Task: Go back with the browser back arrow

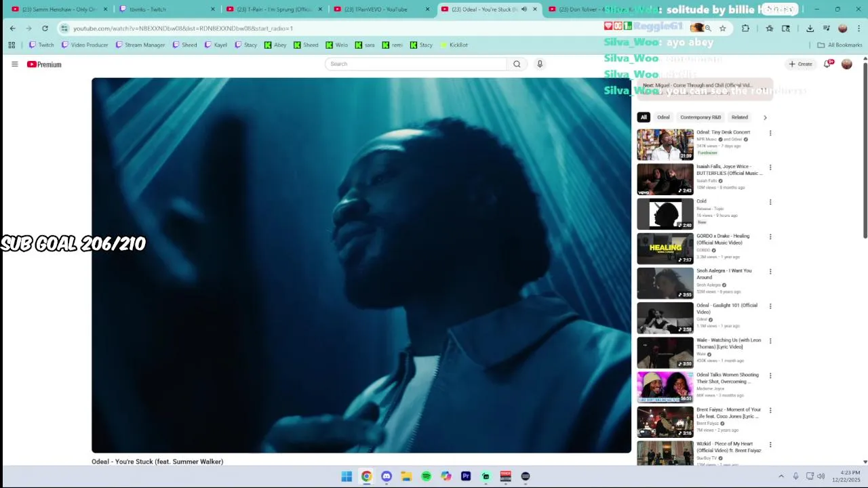Action: [12, 28]
